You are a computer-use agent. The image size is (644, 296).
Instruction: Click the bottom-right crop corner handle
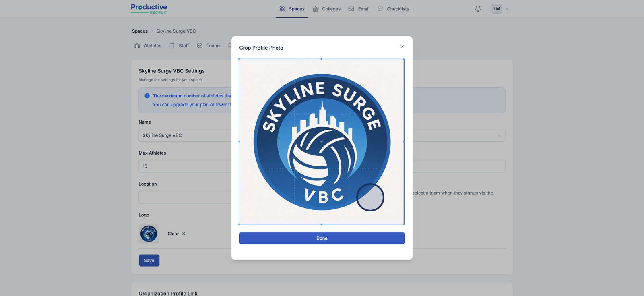(x=404, y=224)
